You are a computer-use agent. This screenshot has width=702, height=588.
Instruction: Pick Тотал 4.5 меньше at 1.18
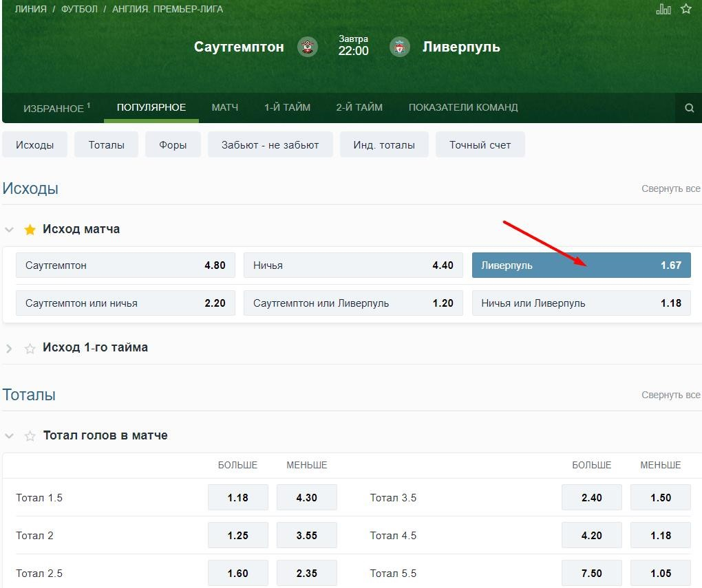point(661,536)
